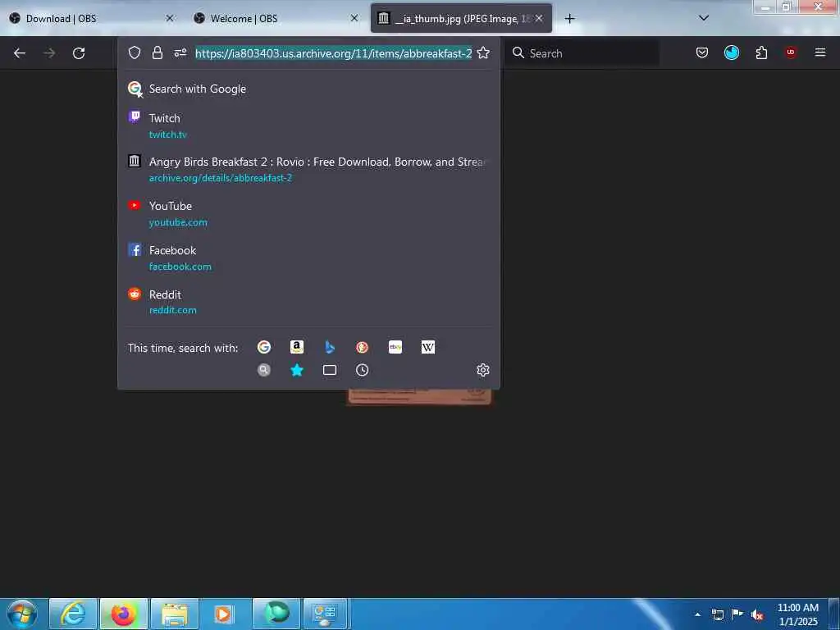Image resolution: width=840 pixels, height=630 pixels.
Task: Close the Welcome | OBS tab
Action: [x=354, y=18]
